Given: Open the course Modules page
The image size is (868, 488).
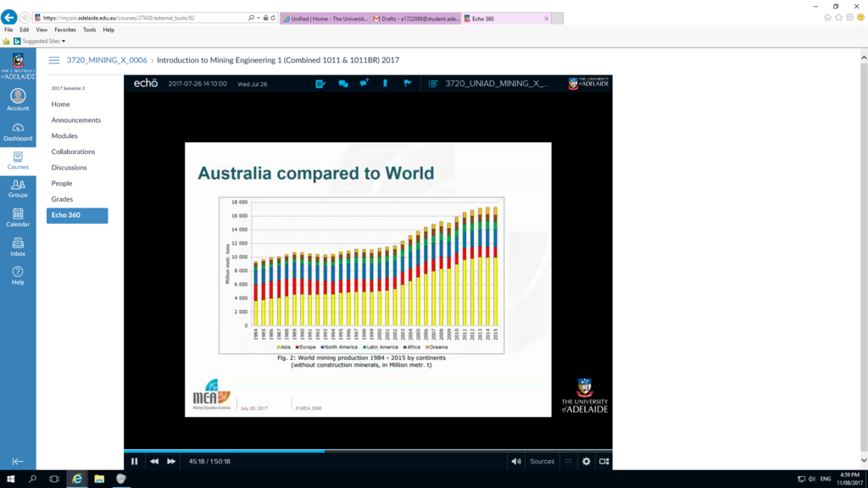Looking at the screenshot, I should pos(64,136).
